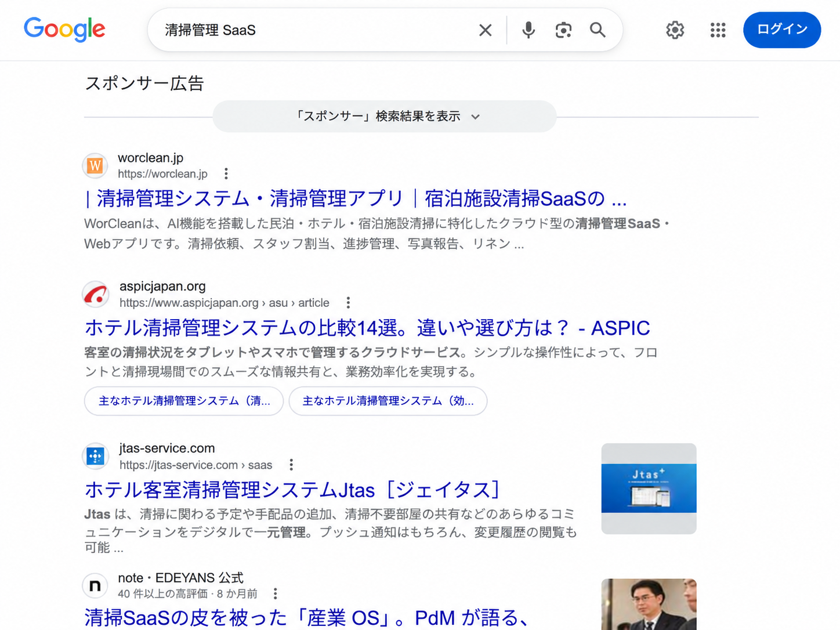
Task: Open the settings gear
Action: 675,30
